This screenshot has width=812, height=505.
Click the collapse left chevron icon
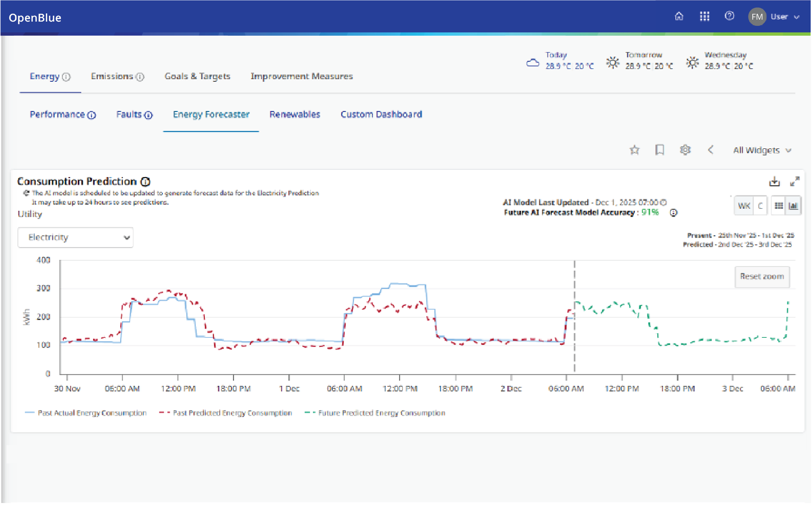[x=711, y=150]
